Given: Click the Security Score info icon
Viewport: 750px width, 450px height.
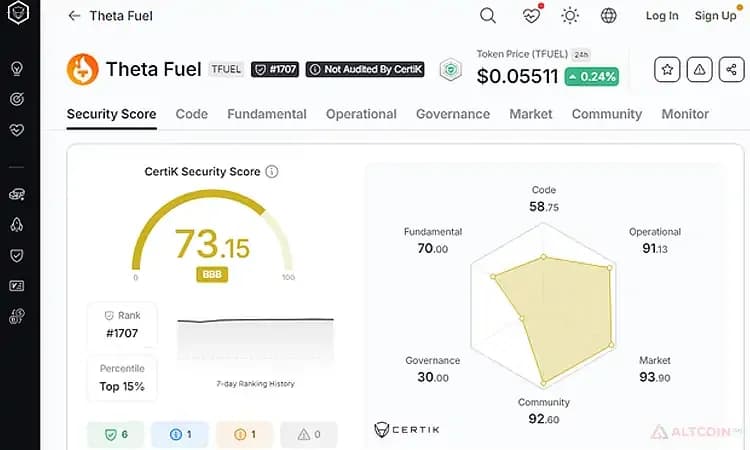Looking at the screenshot, I should [x=272, y=171].
